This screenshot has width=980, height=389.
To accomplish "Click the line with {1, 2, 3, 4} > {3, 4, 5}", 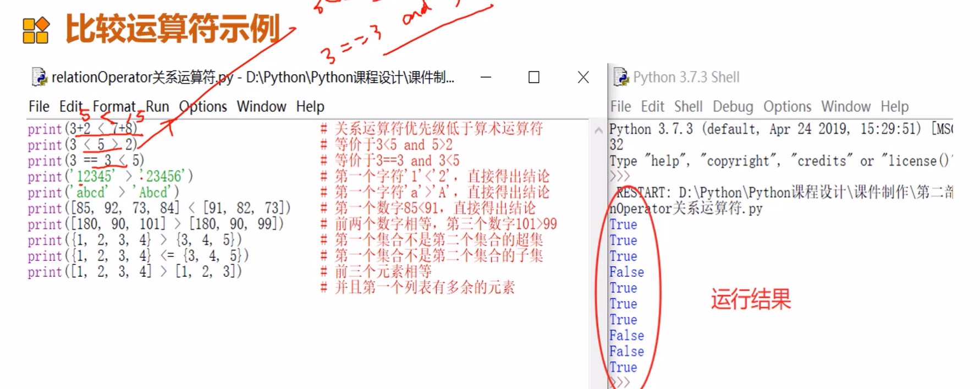I will click(x=135, y=240).
